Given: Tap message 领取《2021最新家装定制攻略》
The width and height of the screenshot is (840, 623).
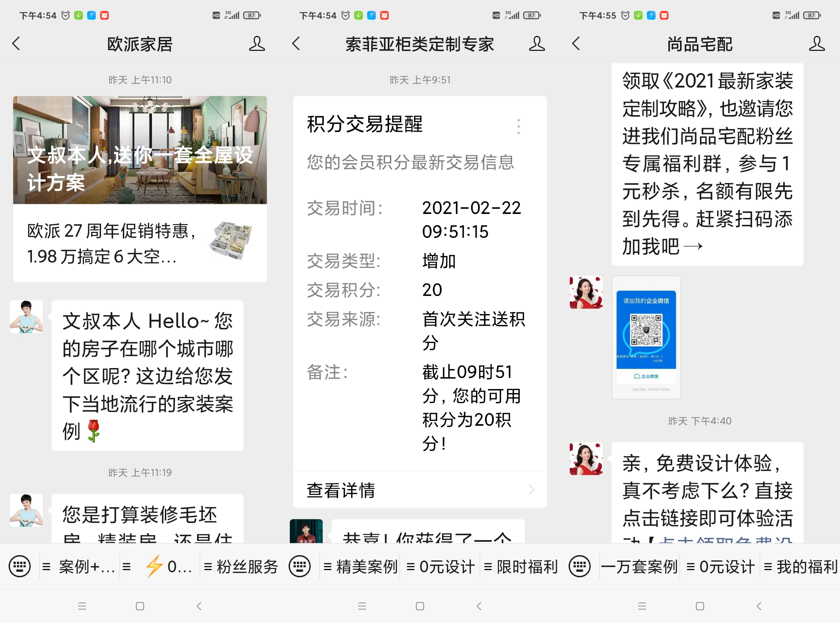Looking at the screenshot, I should (707, 164).
